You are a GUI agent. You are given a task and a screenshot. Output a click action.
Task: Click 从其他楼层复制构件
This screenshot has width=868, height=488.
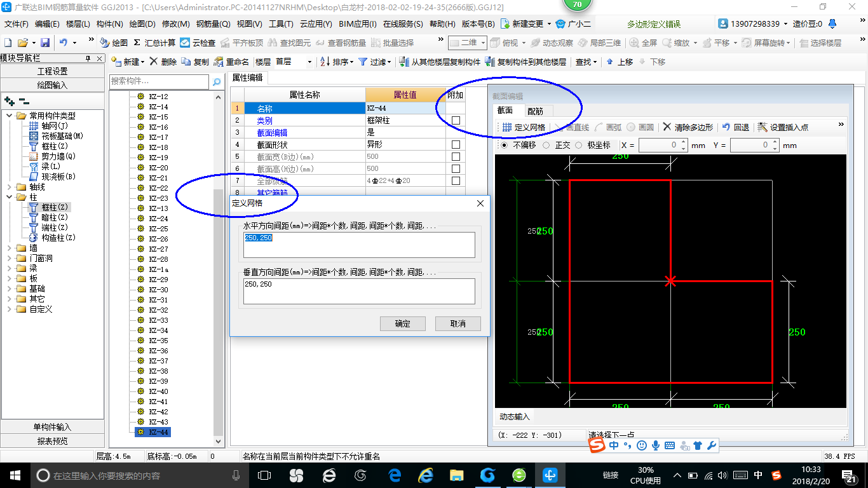pyautogui.click(x=440, y=62)
